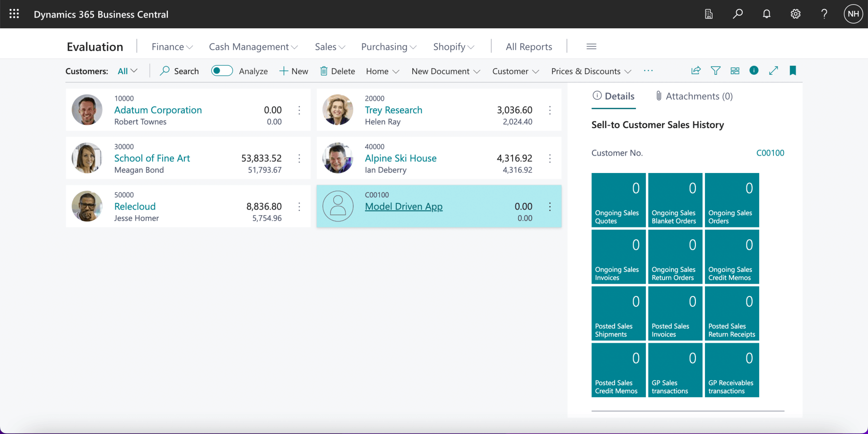Open row options for Adatum Corporation
This screenshot has height=434, width=868.
[x=299, y=110]
